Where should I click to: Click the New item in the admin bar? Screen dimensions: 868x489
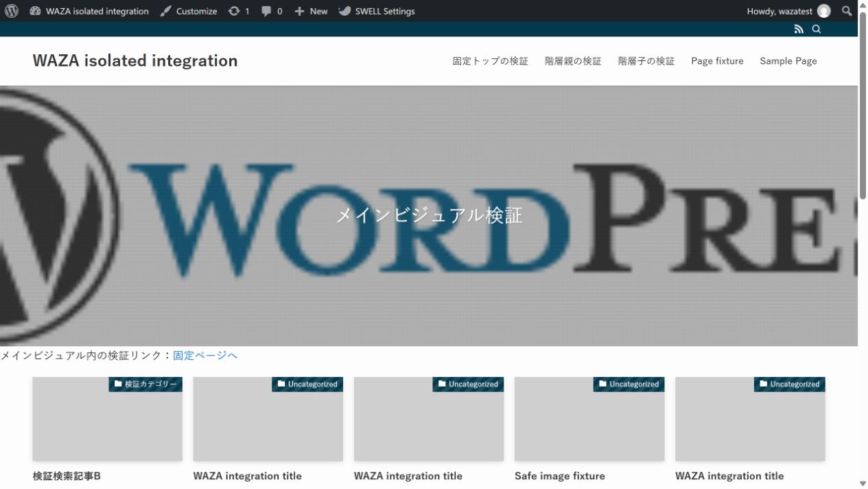pyautogui.click(x=311, y=11)
